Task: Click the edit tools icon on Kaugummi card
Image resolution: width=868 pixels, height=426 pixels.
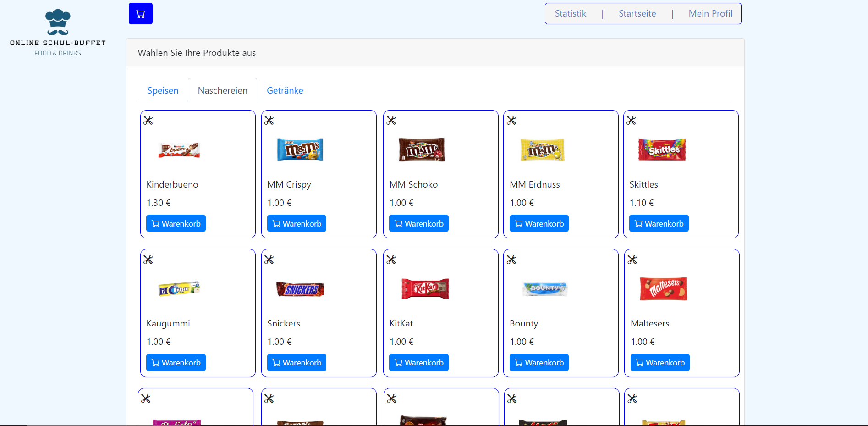Action: [148, 260]
